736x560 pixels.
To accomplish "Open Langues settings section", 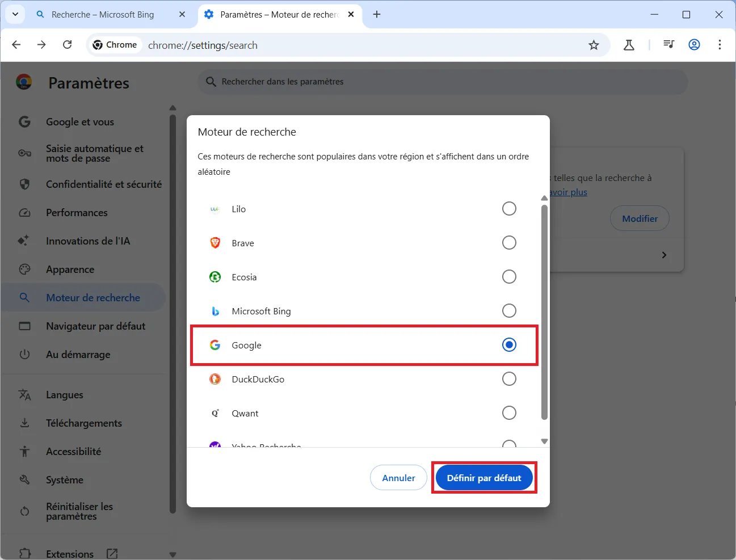I will [83, 395].
